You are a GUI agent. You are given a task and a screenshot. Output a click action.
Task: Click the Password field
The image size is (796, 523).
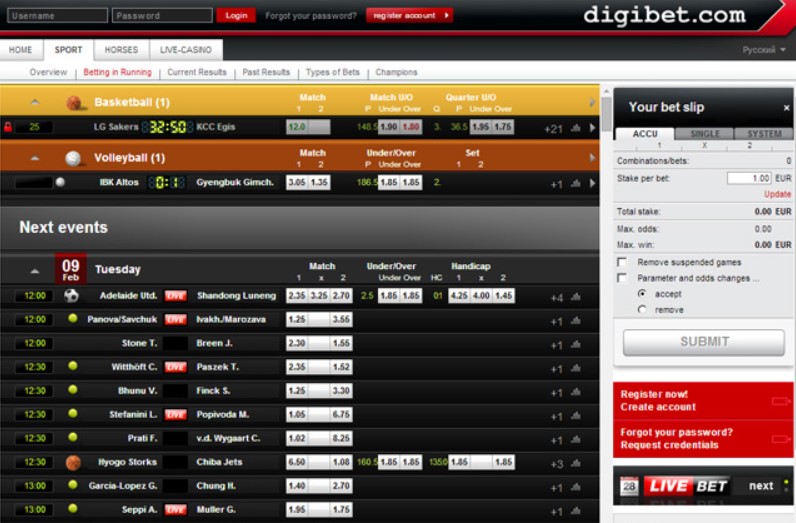click(162, 15)
